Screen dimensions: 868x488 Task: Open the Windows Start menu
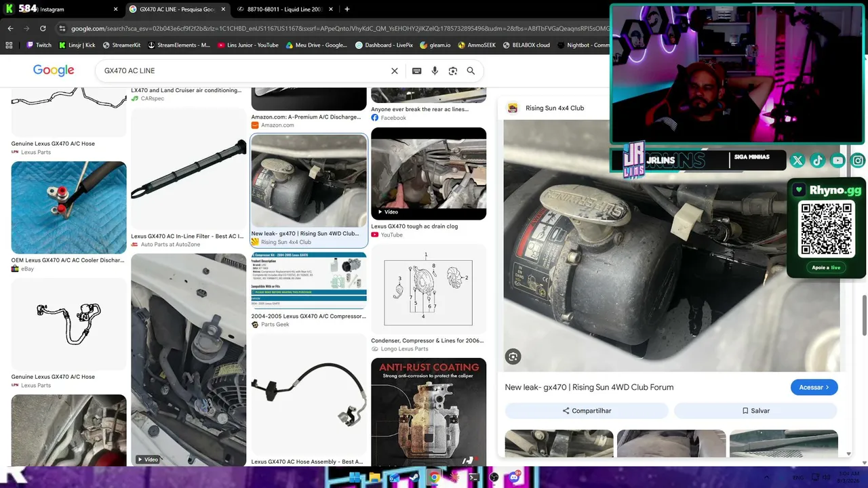[355, 477]
